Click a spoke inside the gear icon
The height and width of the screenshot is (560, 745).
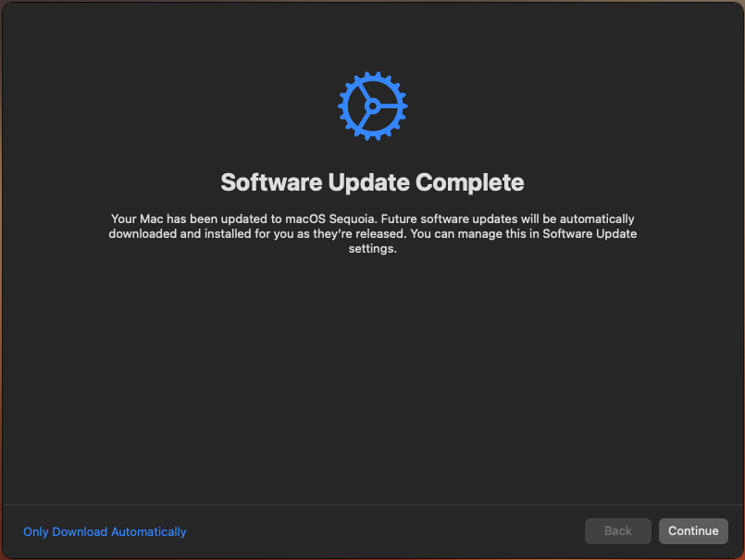click(x=389, y=106)
